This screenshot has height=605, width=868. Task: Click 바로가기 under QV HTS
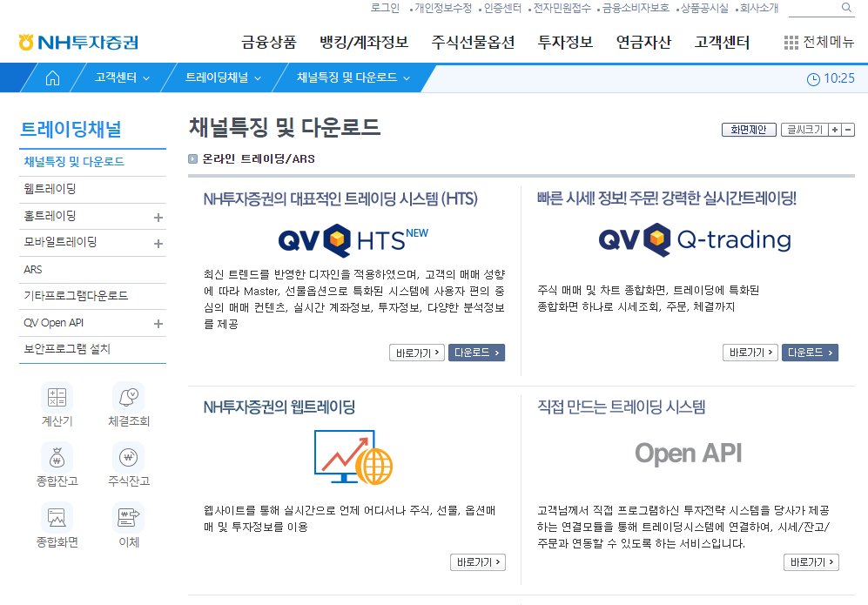tap(417, 353)
